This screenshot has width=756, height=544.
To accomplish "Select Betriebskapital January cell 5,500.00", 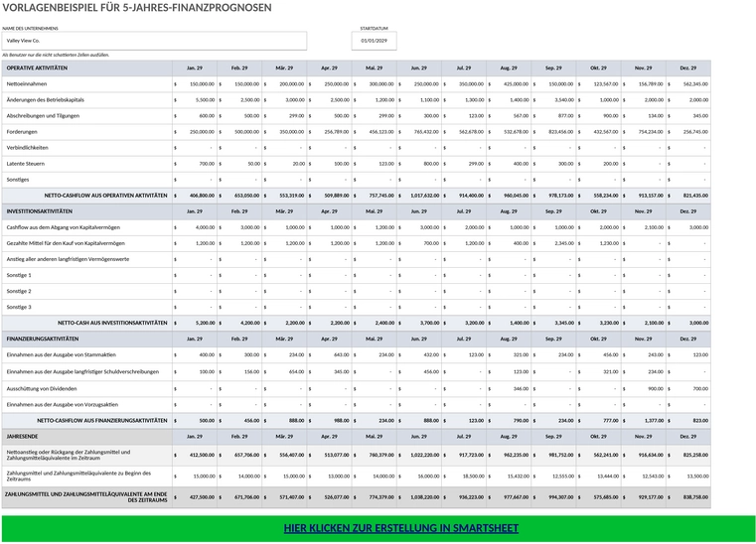I will tap(195, 99).
